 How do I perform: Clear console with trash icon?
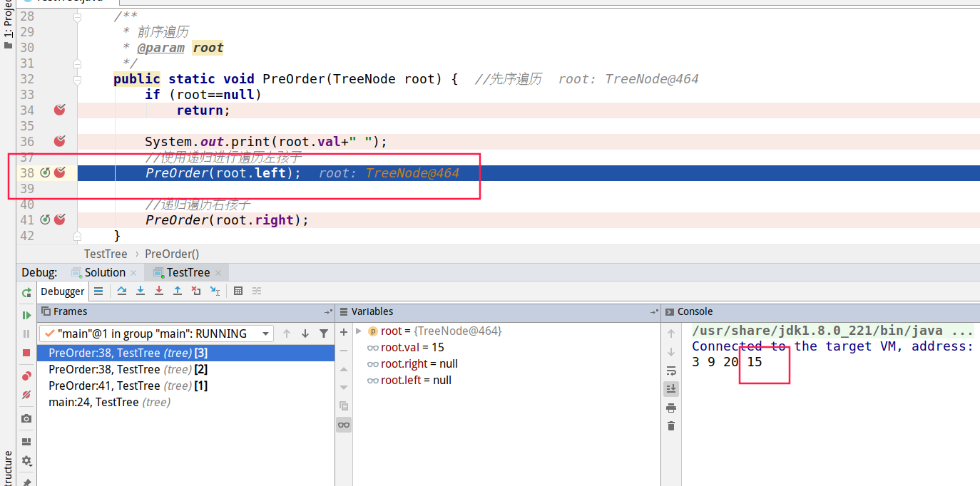(x=671, y=426)
